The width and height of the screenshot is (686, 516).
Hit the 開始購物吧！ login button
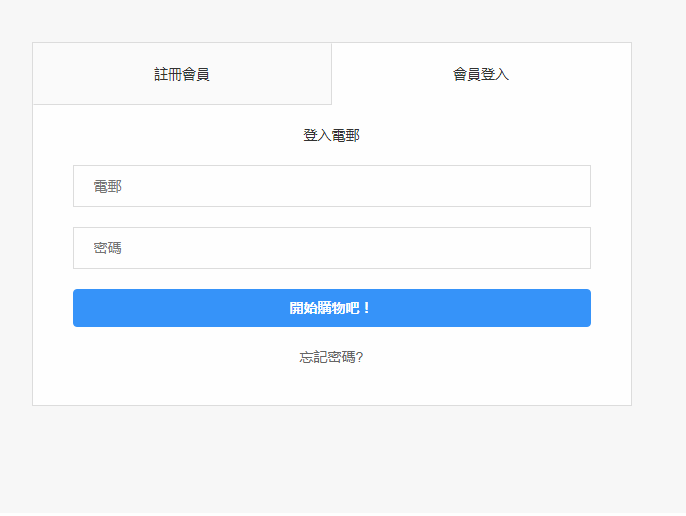(x=331, y=308)
